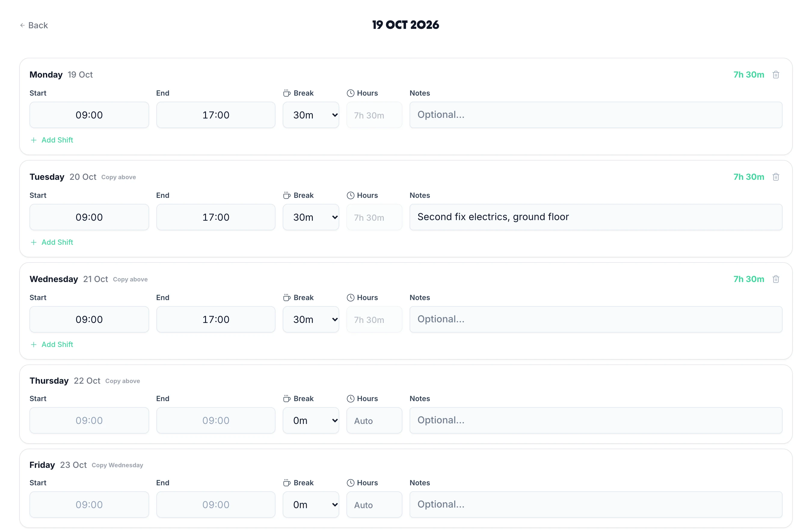Image resolution: width=812 pixels, height=531 pixels.
Task: Copy above for Tuesday 20 Oct
Action: pyautogui.click(x=118, y=177)
